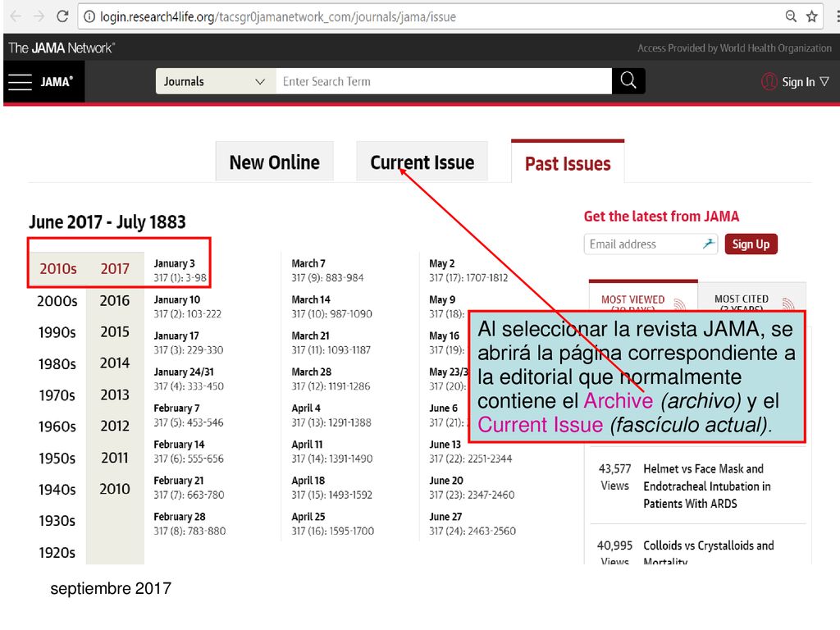This screenshot has width=840, height=630.
Task: Open Helmet vs Face Mask article
Action: point(707,486)
